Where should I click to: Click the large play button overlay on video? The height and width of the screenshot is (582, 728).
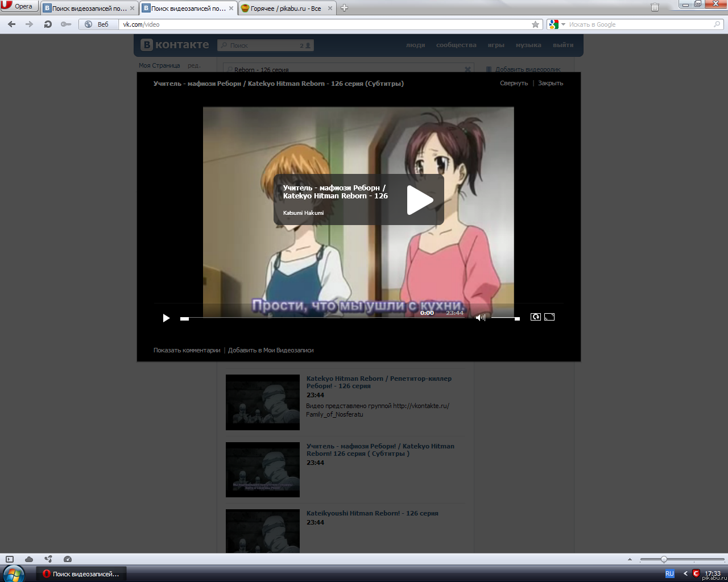(x=420, y=199)
